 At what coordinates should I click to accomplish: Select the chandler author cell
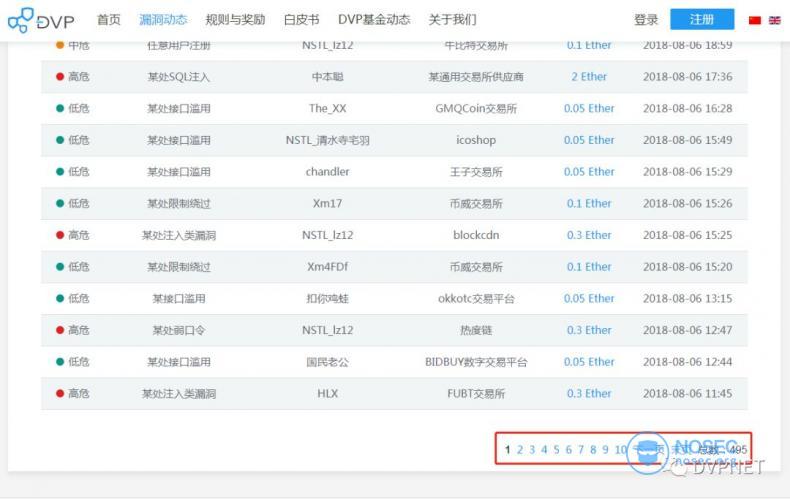coord(327,172)
